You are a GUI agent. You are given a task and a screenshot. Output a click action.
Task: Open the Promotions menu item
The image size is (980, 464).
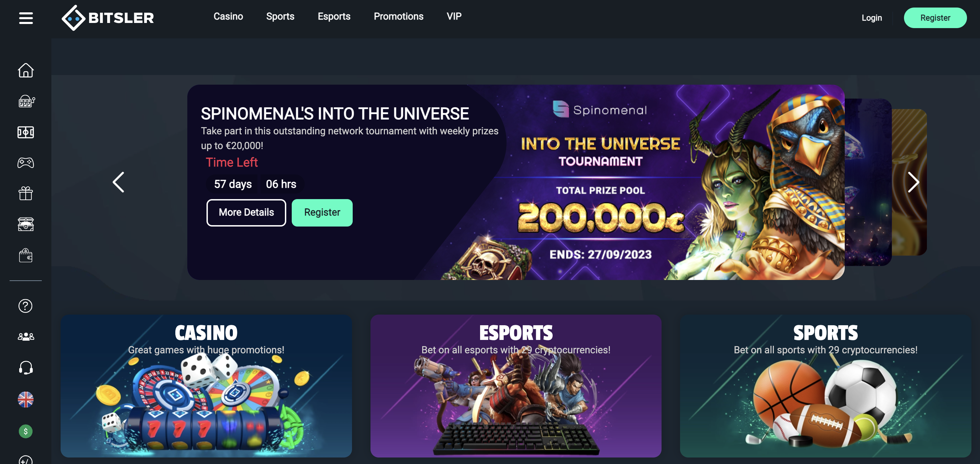coord(398,16)
